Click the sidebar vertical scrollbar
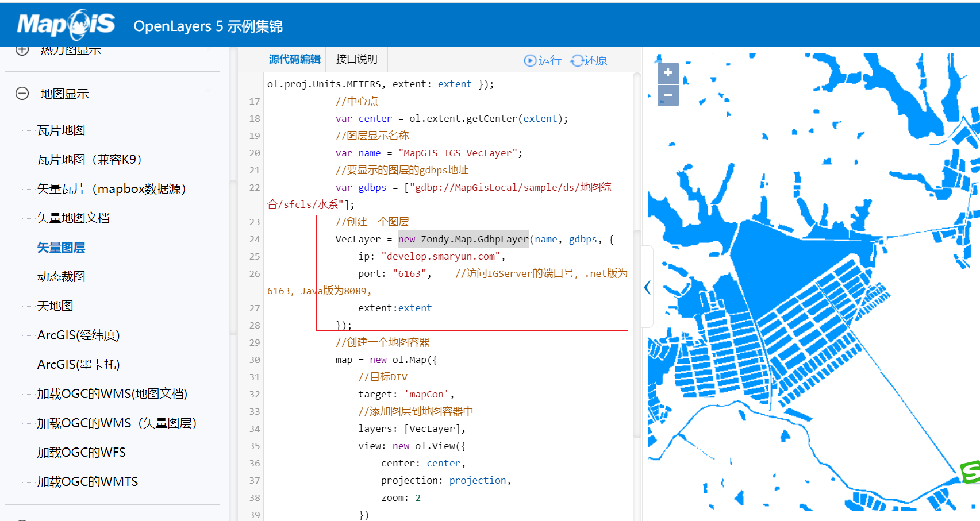The image size is (980, 521). point(233,258)
